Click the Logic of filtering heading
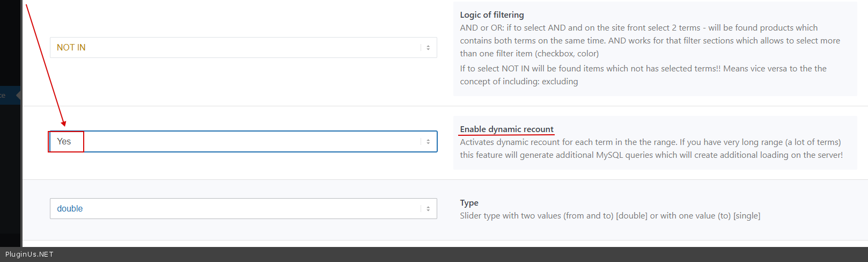This screenshot has width=868, height=262. click(x=491, y=15)
